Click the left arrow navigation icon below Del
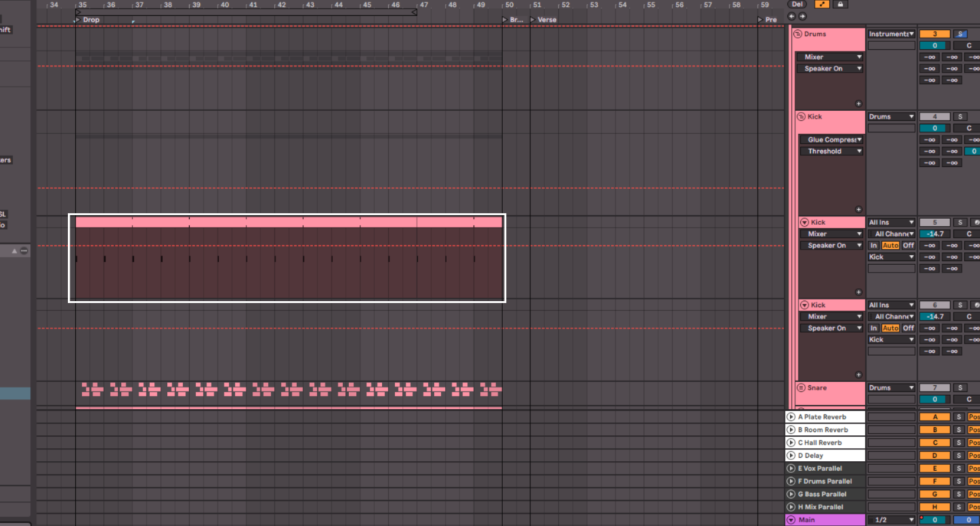The image size is (980, 526). click(792, 16)
